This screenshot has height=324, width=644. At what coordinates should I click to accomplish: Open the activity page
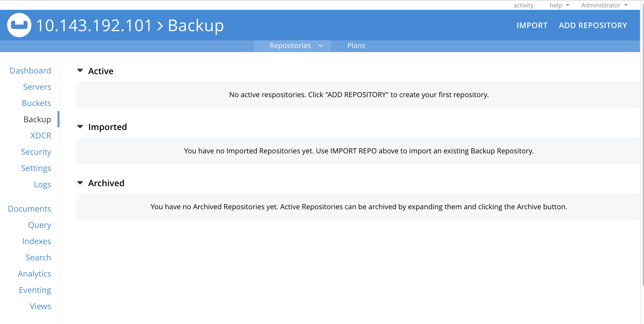(523, 5)
